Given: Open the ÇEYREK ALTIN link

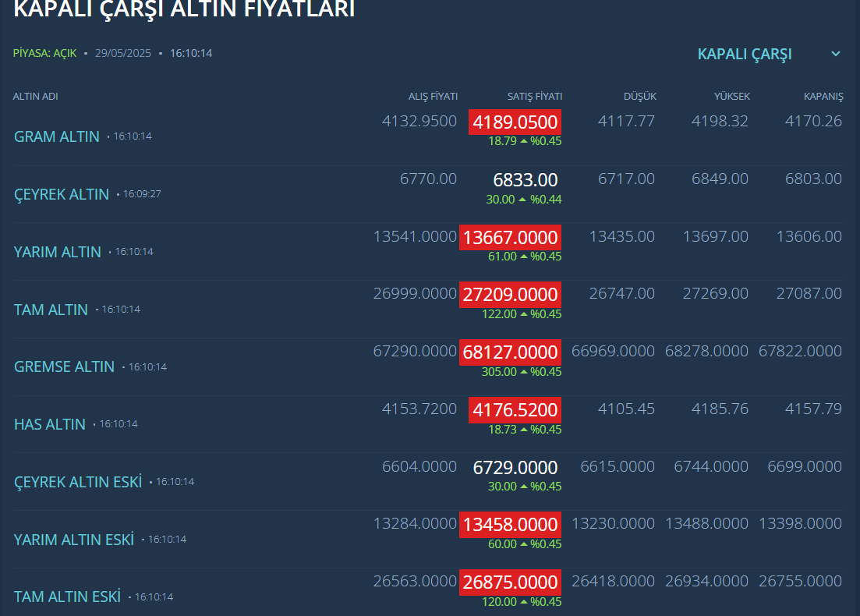Looking at the screenshot, I should 62,194.
